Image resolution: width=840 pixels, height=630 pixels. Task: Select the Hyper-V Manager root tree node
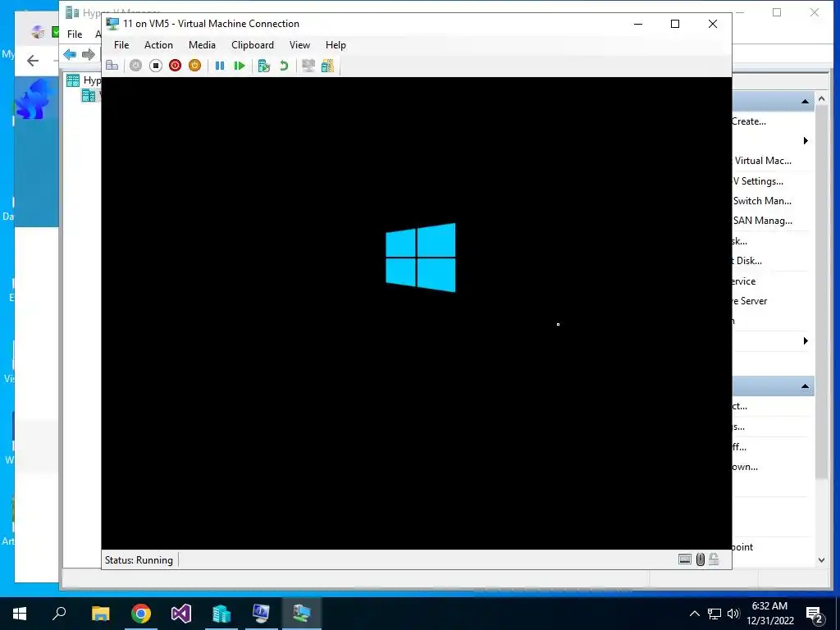[84, 80]
